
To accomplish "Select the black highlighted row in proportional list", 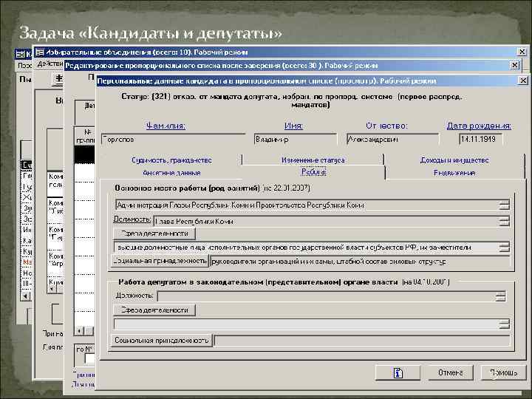I will [85, 155].
